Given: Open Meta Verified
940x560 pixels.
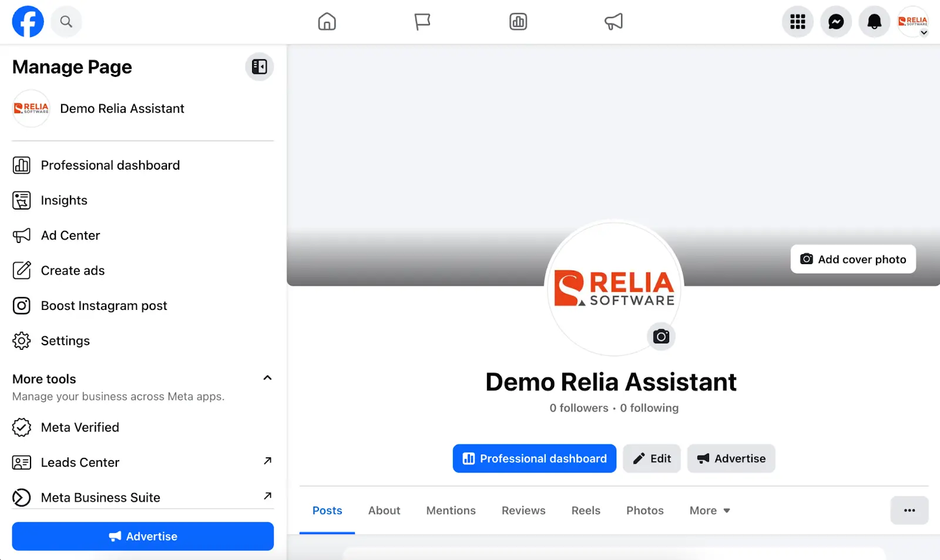Looking at the screenshot, I should pyautogui.click(x=80, y=427).
